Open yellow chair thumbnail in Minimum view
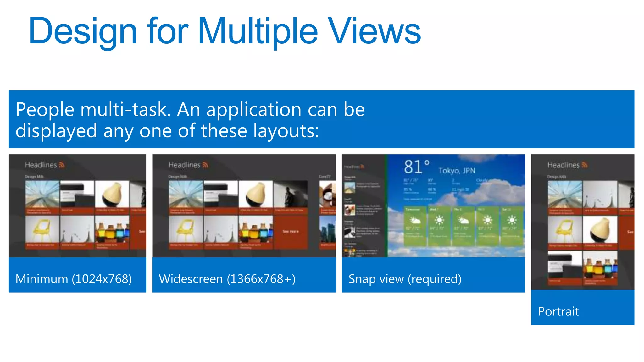 pos(42,229)
